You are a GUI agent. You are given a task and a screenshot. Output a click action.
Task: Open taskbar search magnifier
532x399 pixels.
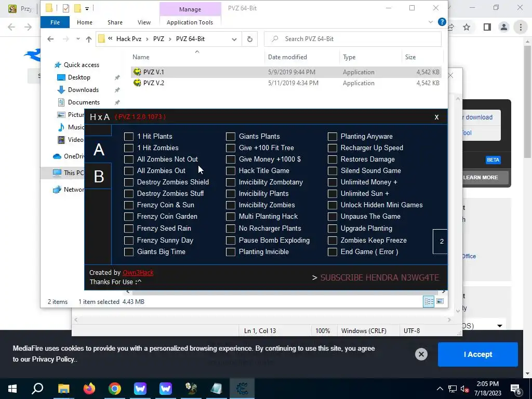[x=37, y=389]
